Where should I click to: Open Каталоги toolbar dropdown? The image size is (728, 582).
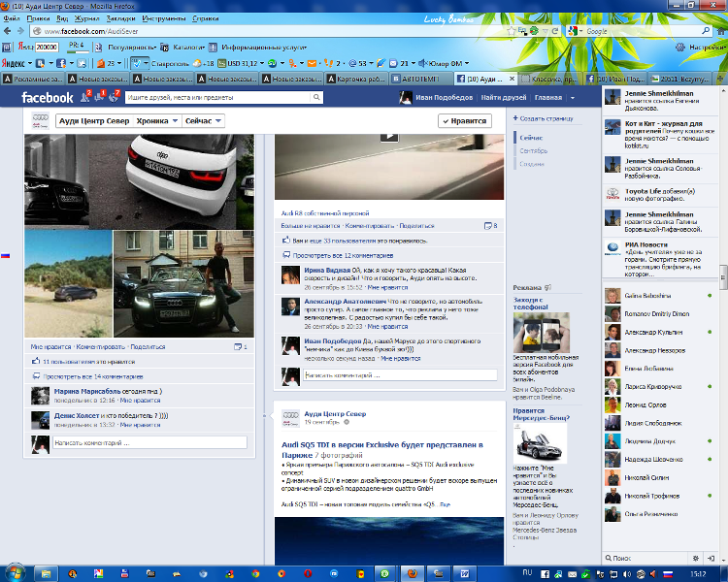188,47
